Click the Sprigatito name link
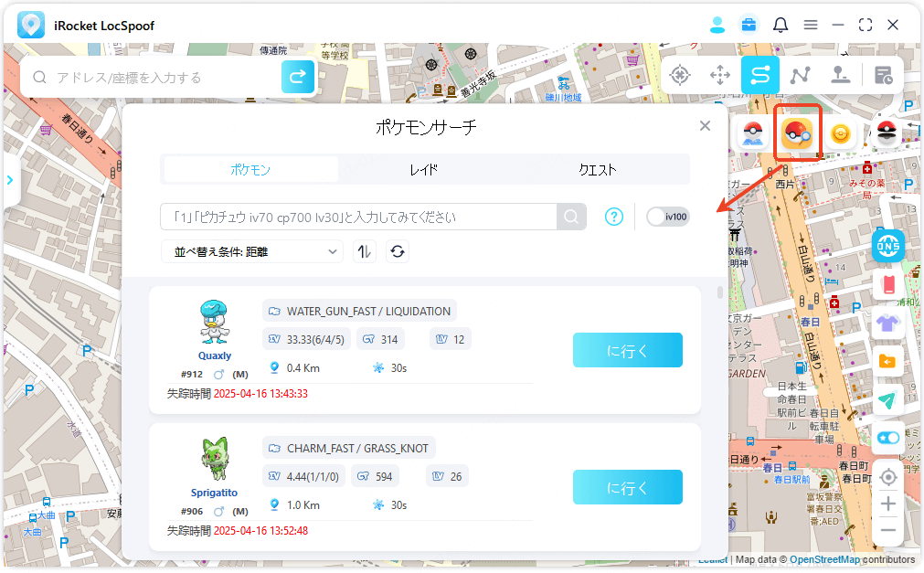This screenshot has width=924, height=573. click(x=214, y=493)
